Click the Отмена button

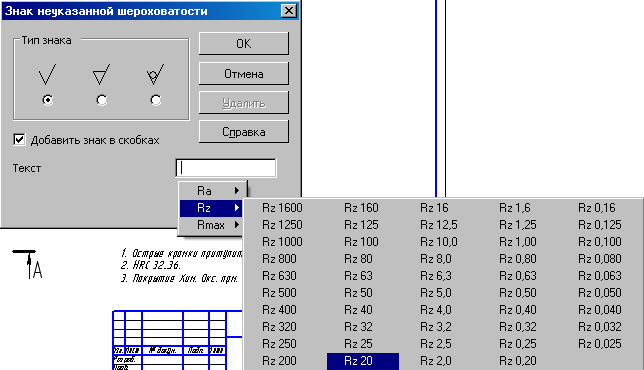[x=244, y=74]
